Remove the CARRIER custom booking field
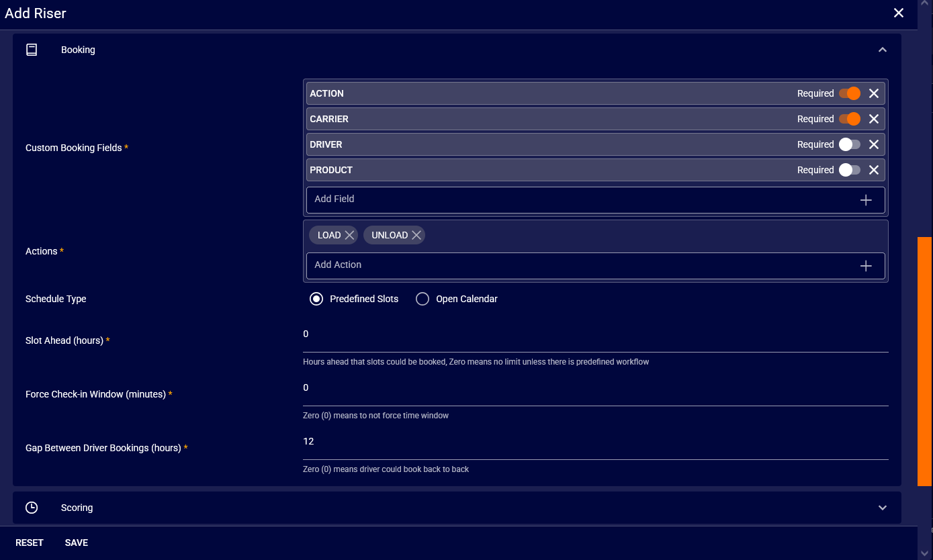The width and height of the screenshot is (933, 560). (x=874, y=119)
